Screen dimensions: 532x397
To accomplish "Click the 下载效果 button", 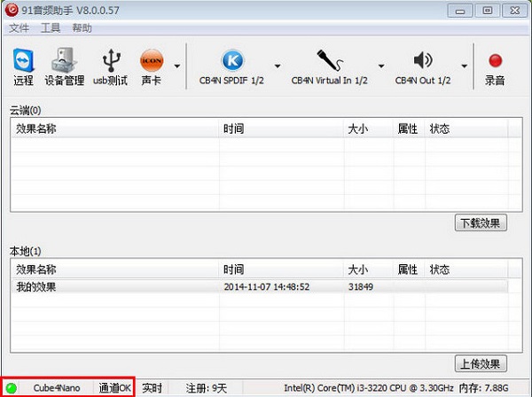I will (x=481, y=222).
